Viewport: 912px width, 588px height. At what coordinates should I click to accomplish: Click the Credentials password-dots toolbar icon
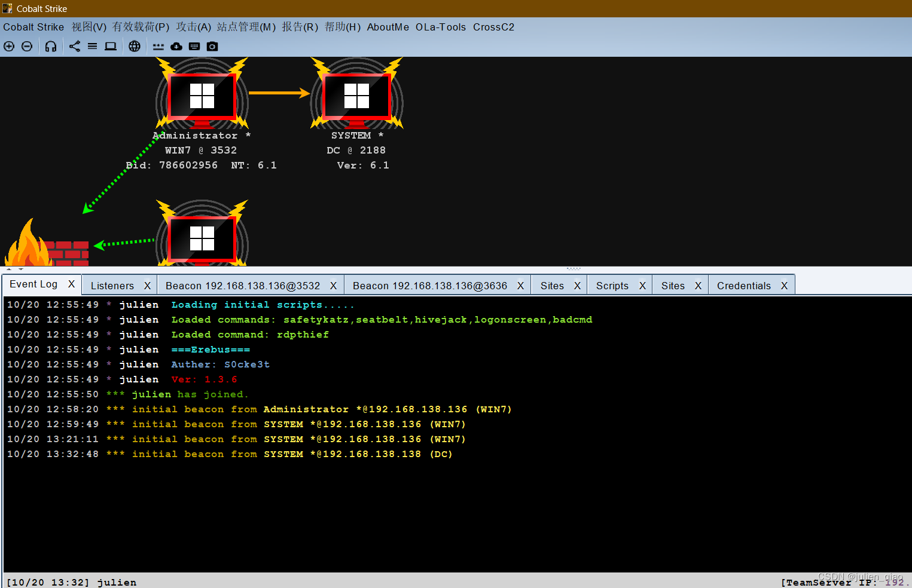click(x=158, y=46)
